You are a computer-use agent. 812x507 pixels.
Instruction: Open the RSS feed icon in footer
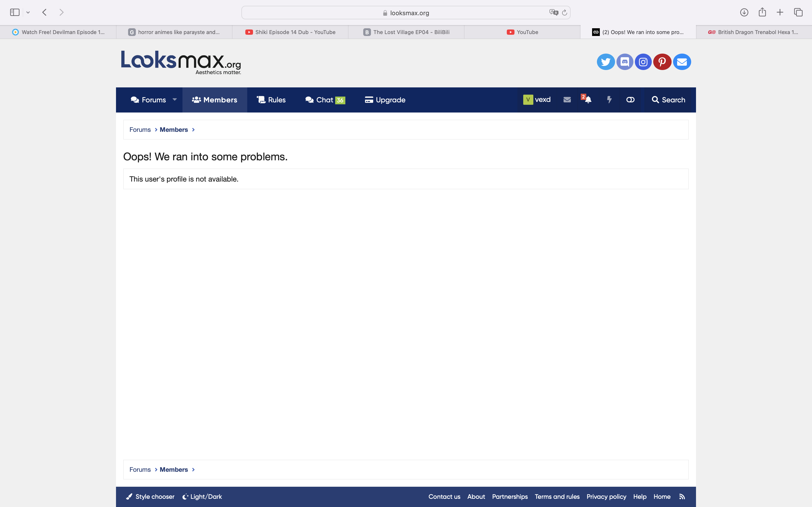pyautogui.click(x=682, y=497)
